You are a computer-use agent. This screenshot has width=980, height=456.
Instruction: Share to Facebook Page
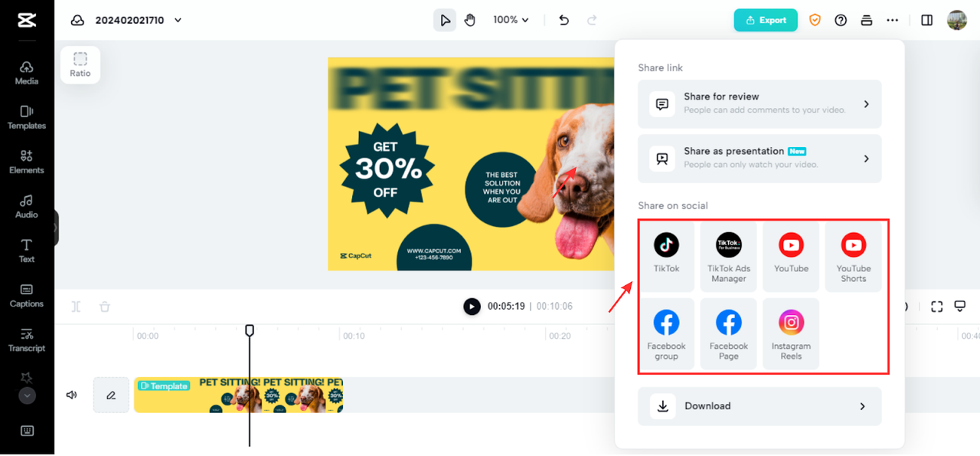pyautogui.click(x=729, y=333)
